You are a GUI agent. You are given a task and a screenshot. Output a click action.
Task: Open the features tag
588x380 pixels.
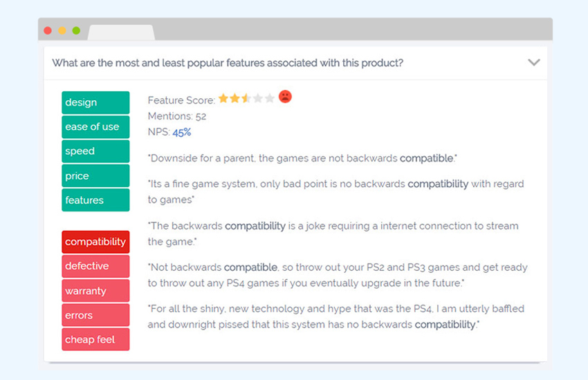click(x=95, y=200)
